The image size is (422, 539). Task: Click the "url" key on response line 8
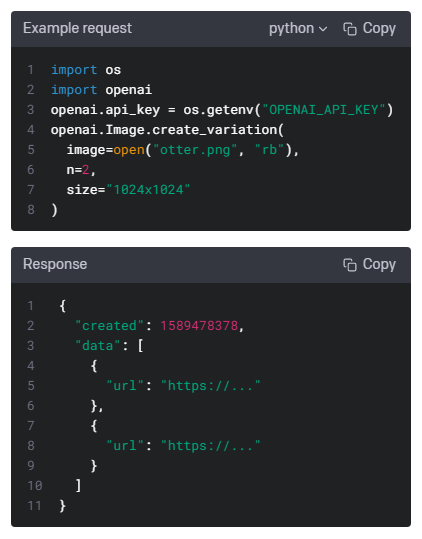pyautogui.click(x=125, y=446)
